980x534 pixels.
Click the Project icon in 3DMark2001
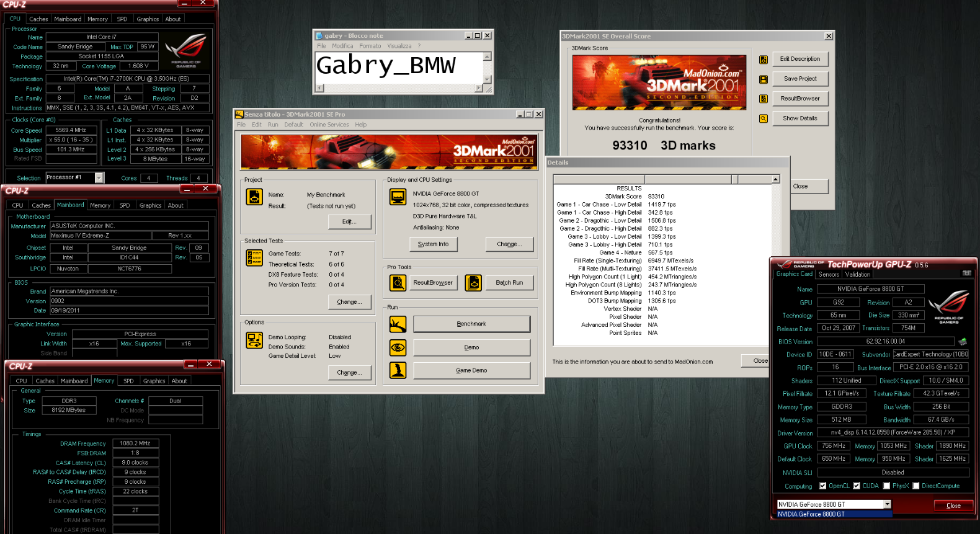point(254,197)
